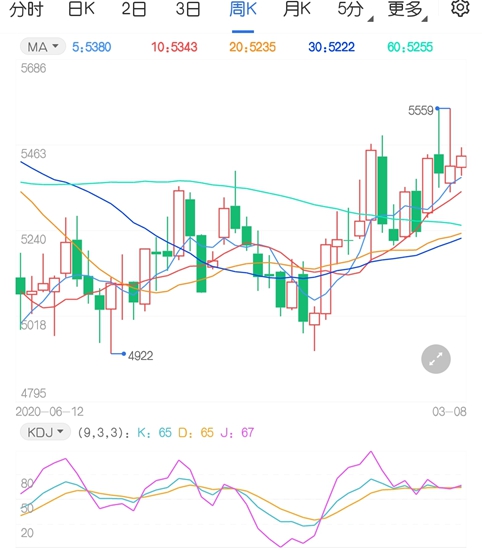
Task: Open the 月K tab
Action: click(297, 9)
